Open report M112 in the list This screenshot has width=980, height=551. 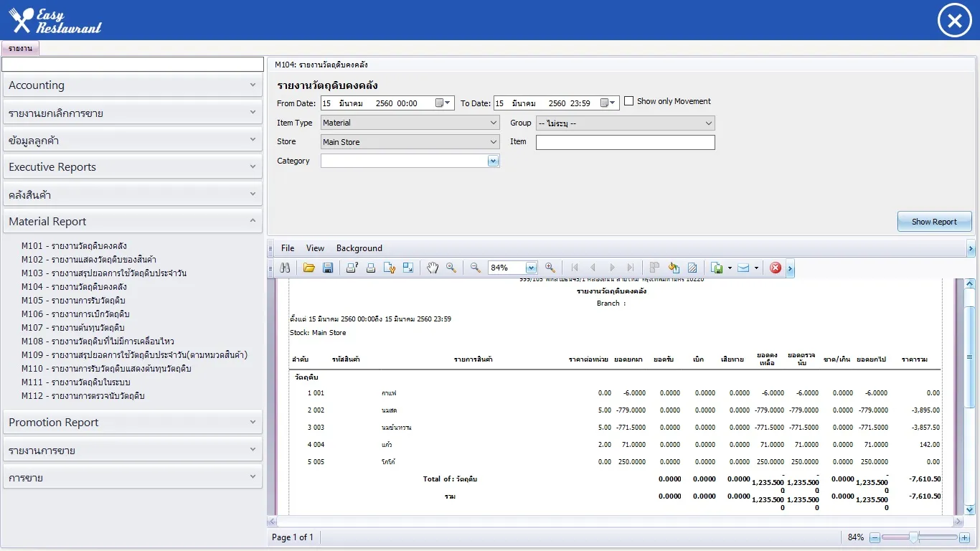(x=83, y=396)
